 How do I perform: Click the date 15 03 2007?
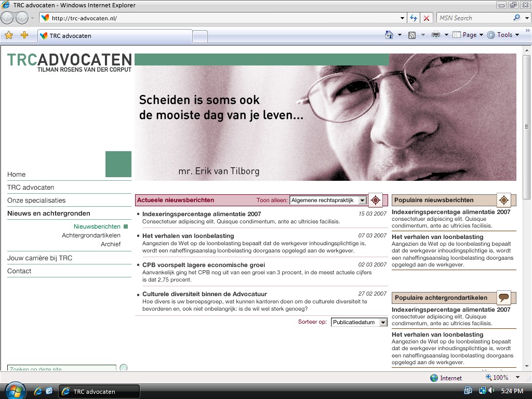click(x=372, y=214)
